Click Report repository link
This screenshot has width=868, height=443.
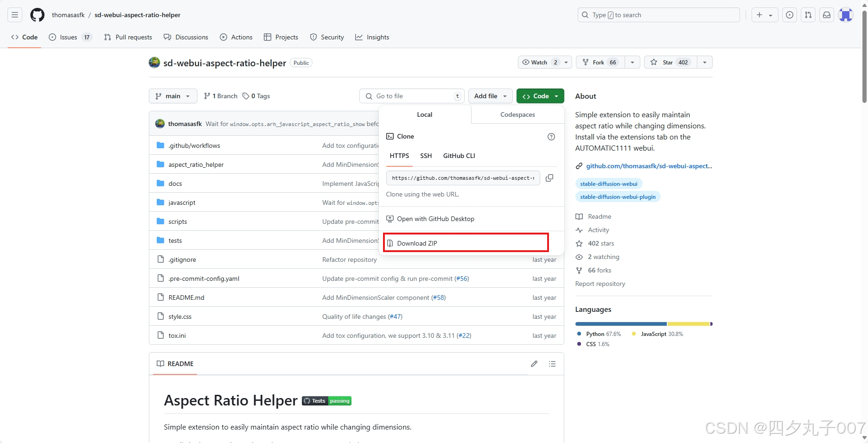tap(600, 284)
